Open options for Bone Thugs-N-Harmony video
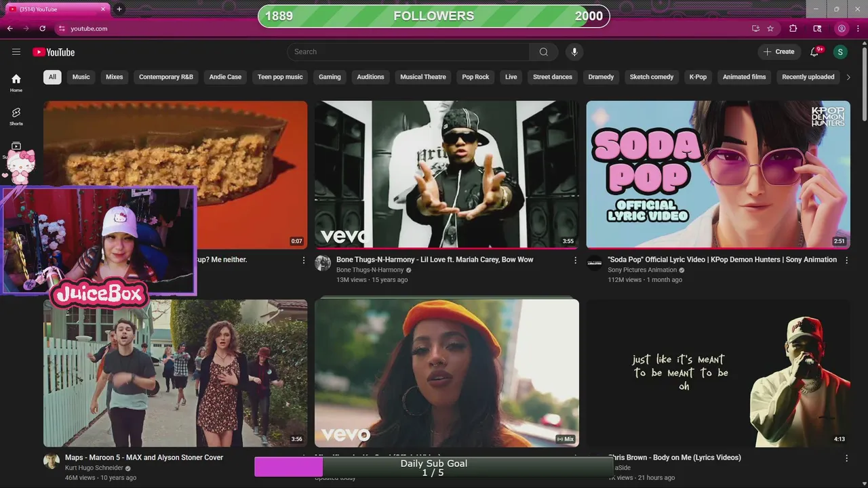 (x=575, y=260)
